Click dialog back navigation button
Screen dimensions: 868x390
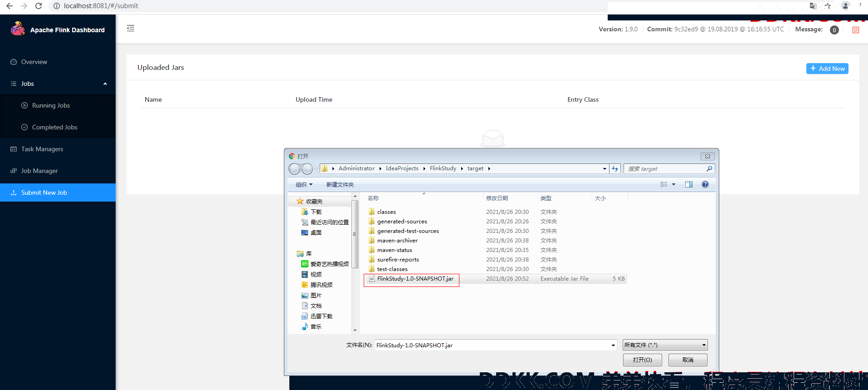(294, 169)
